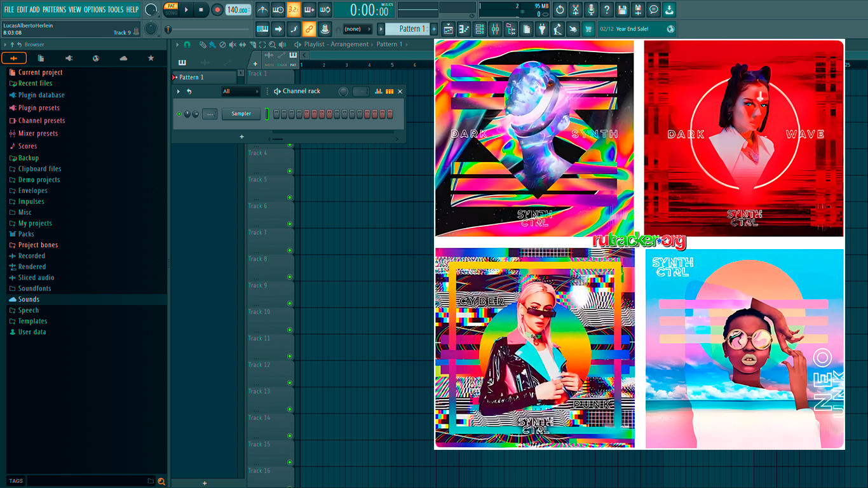The width and height of the screenshot is (868, 488).
Task: Open the ADD menu
Action: point(34,10)
